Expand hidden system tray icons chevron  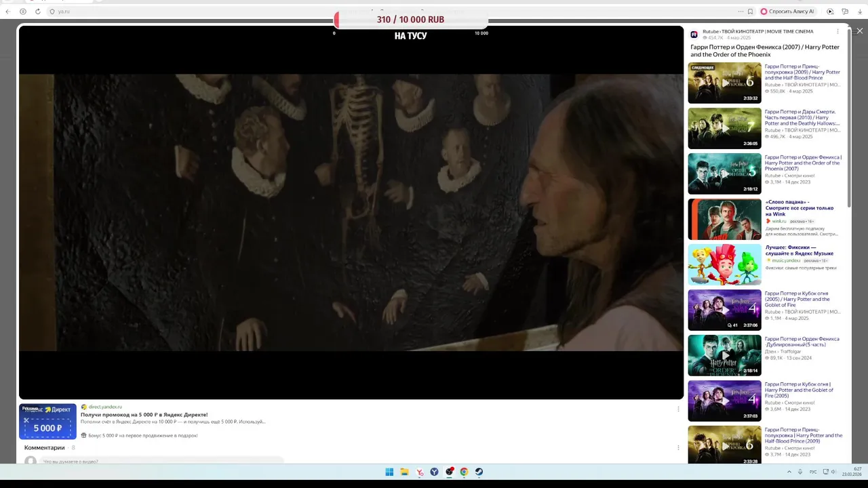click(789, 472)
